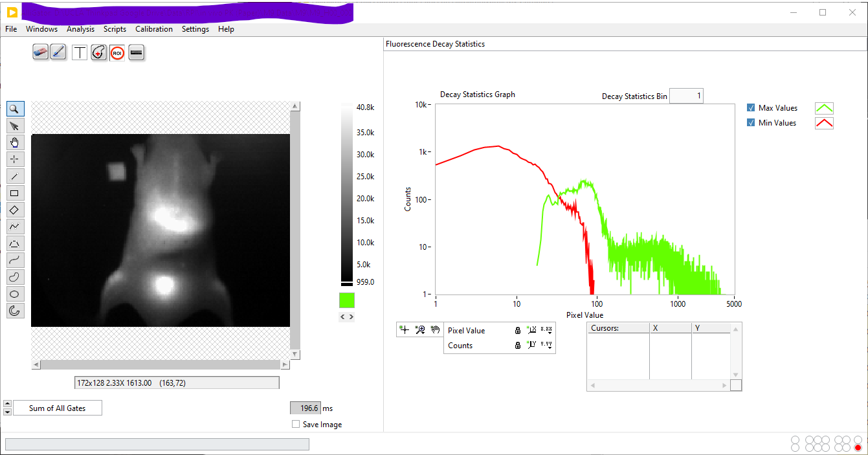The height and width of the screenshot is (455, 868).
Task: Click the image horizontal scrollbar right arrow
Action: click(285, 364)
